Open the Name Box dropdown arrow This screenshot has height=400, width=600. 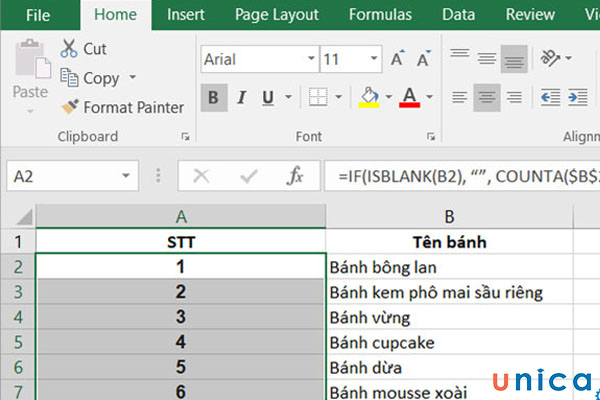point(125,176)
